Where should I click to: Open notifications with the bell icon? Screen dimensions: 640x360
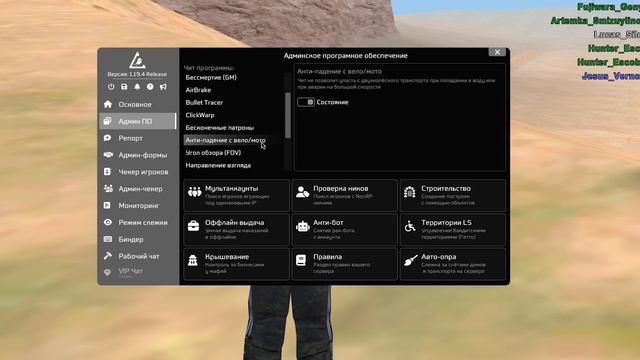point(137,87)
